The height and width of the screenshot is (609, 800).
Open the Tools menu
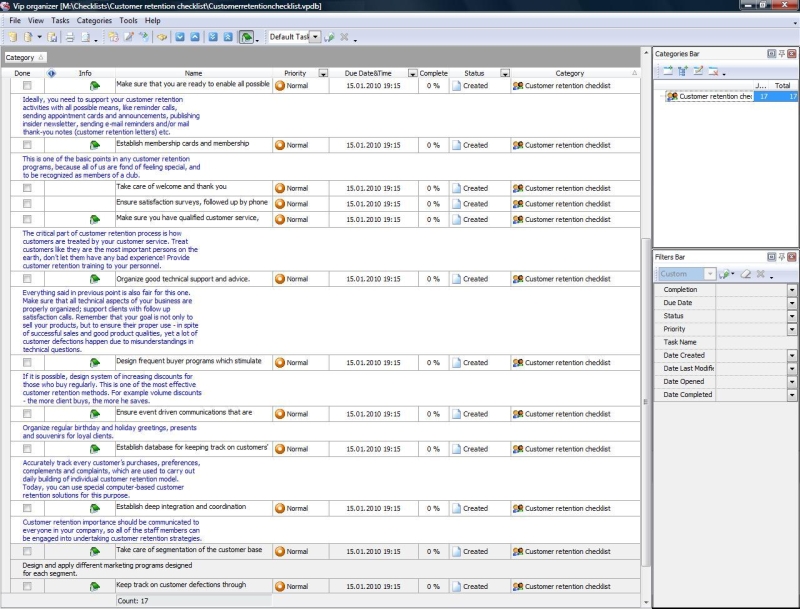[128, 20]
